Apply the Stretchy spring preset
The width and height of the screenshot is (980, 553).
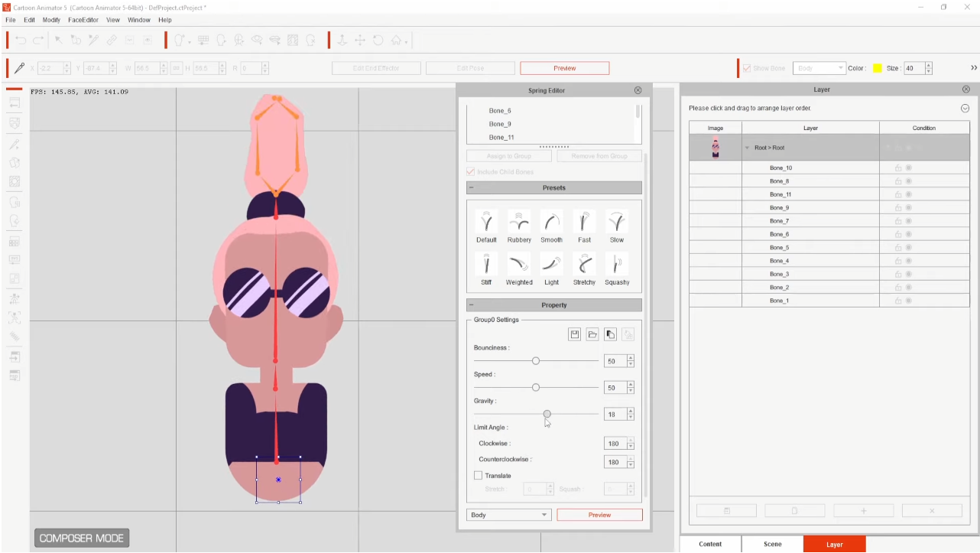pyautogui.click(x=584, y=269)
